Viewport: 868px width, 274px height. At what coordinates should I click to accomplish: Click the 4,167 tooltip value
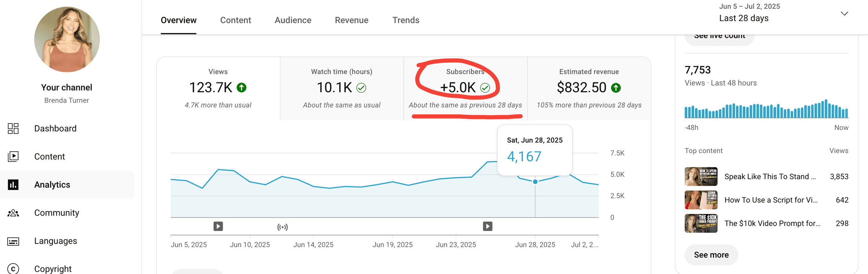coord(524,157)
